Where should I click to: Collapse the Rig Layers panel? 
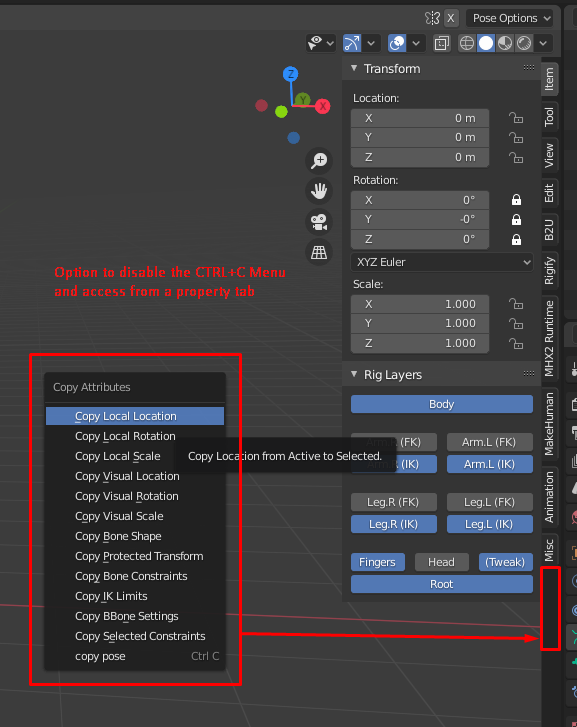click(x=354, y=374)
